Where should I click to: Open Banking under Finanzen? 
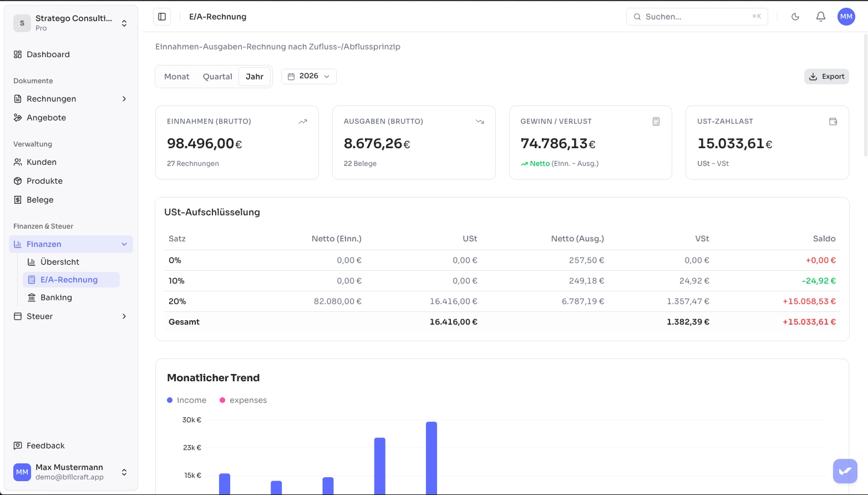click(x=71, y=297)
